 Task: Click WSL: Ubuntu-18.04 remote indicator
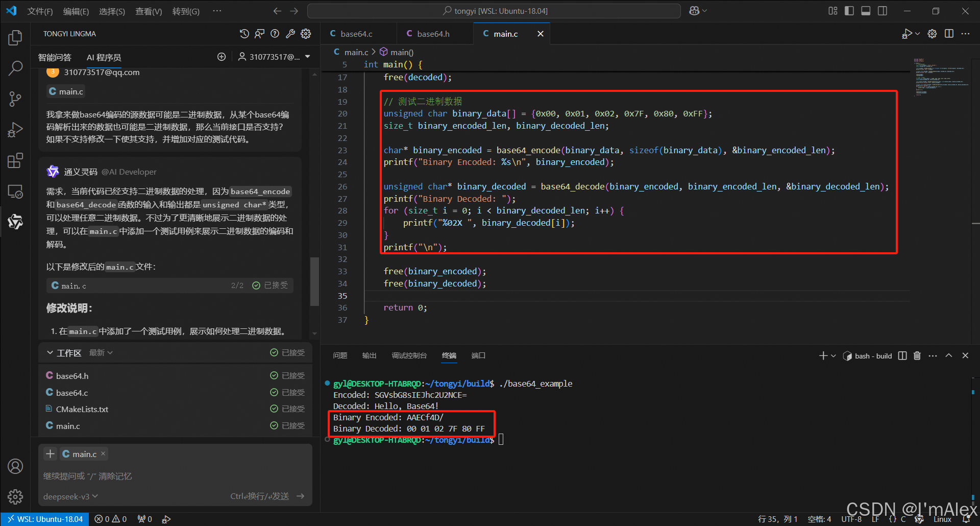pyautogui.click(x=45, y=519)
